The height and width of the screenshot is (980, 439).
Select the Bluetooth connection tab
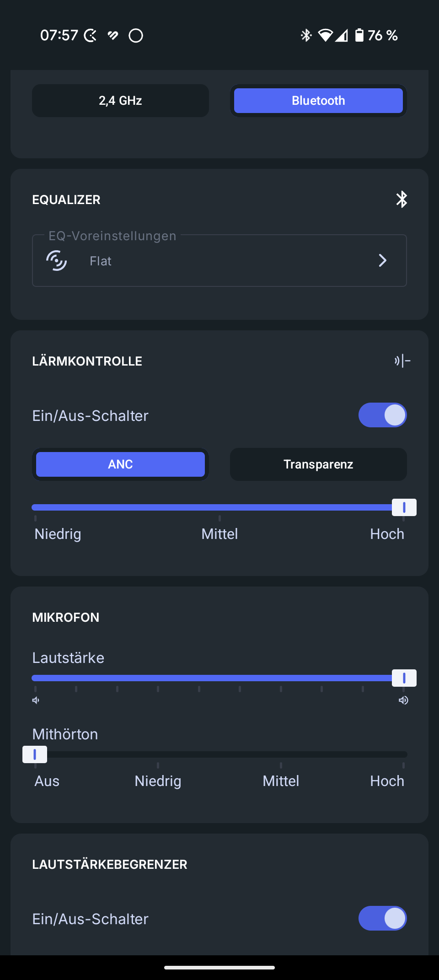click(318, 101)
